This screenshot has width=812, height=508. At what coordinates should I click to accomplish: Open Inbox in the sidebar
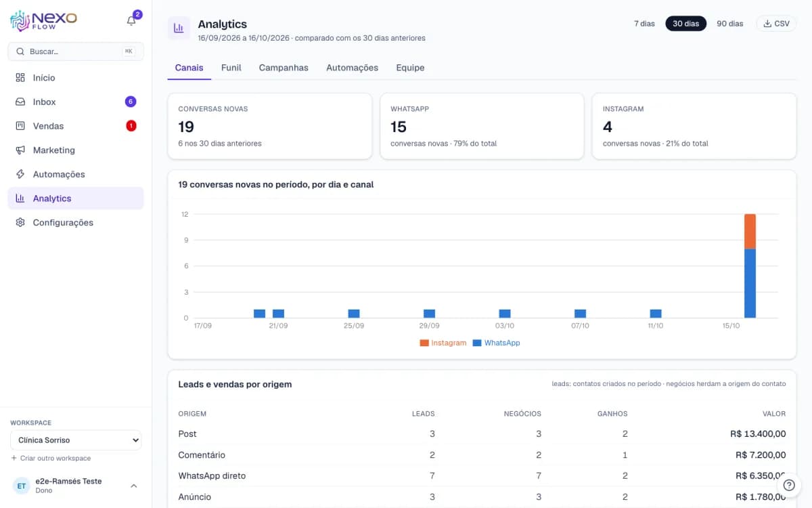pos(76,102)
